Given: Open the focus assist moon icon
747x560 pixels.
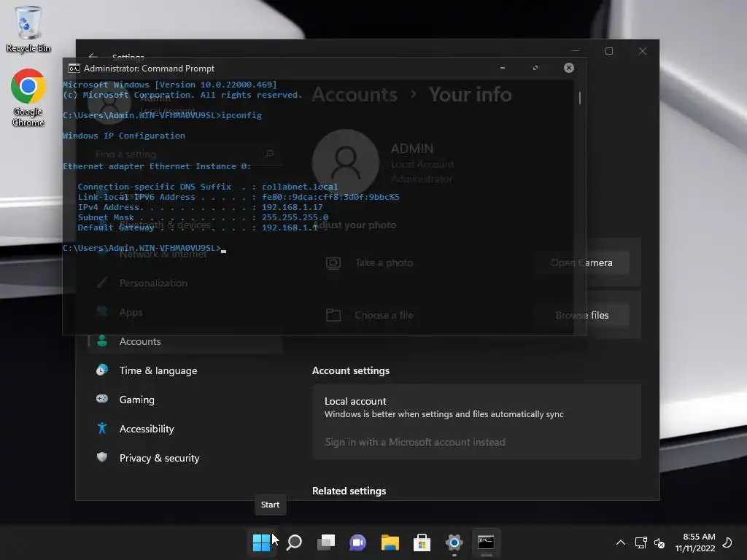Looking at the screenshot, I should point(727,542).
